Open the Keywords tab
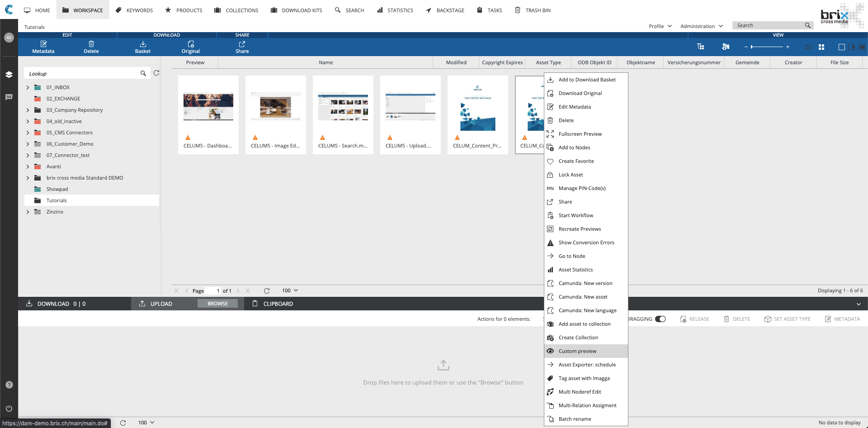 pos(134,10)
